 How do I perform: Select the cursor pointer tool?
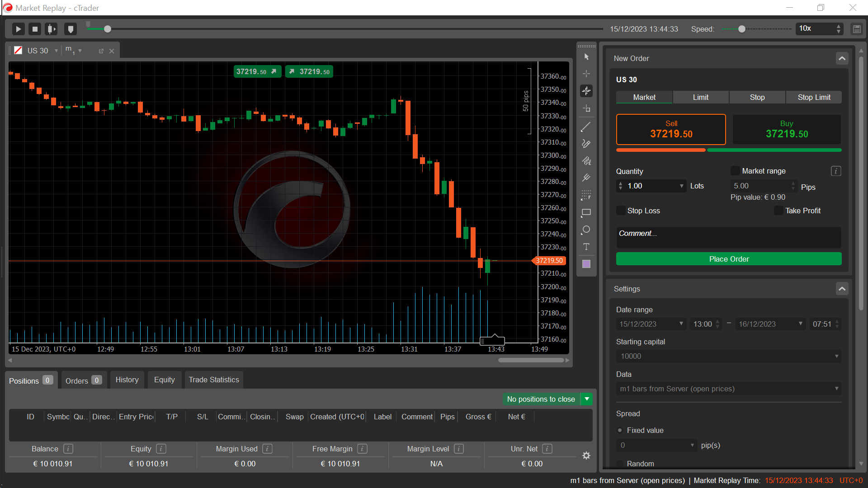point(586,56)
